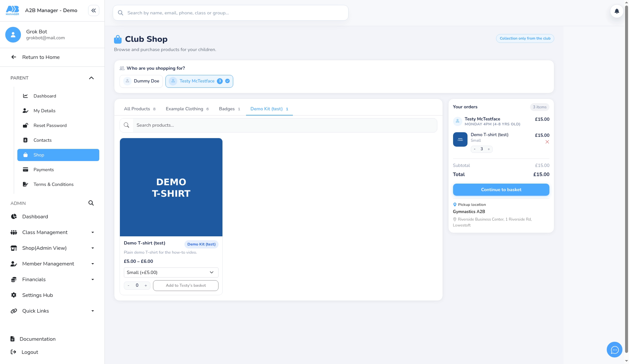Expand Class Management submenu

pyautogui.click(x=52, y=232)
